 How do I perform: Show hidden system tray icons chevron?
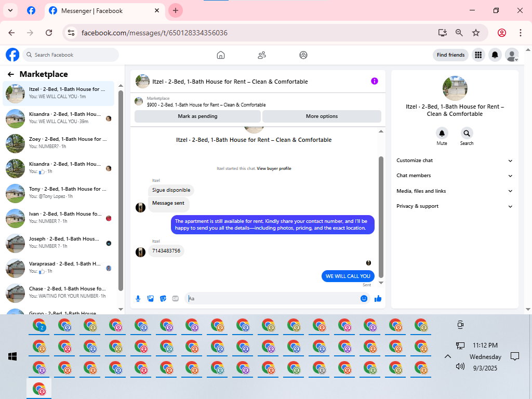pyautogui.click(x=447, y=356)
